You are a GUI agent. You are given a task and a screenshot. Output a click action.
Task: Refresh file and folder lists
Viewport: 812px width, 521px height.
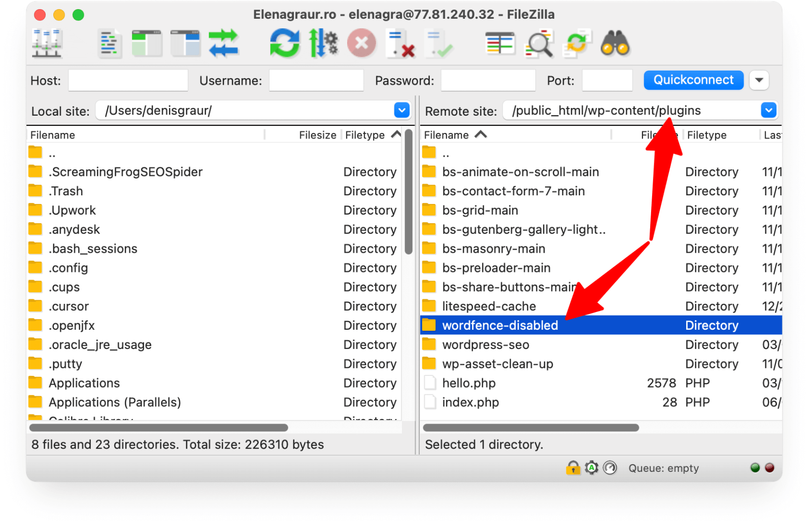(284, 44)
